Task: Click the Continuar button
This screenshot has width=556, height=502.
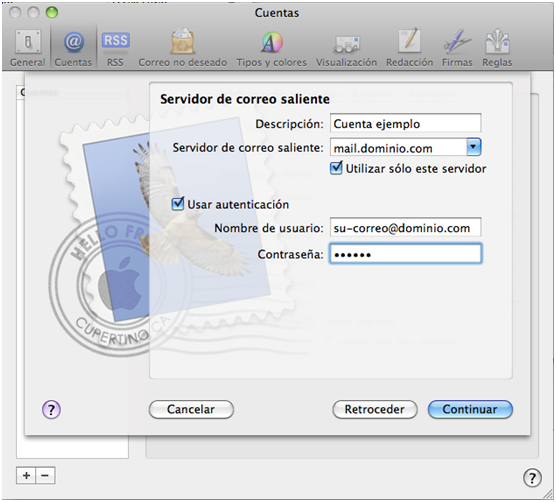Action: coord(470,409)
